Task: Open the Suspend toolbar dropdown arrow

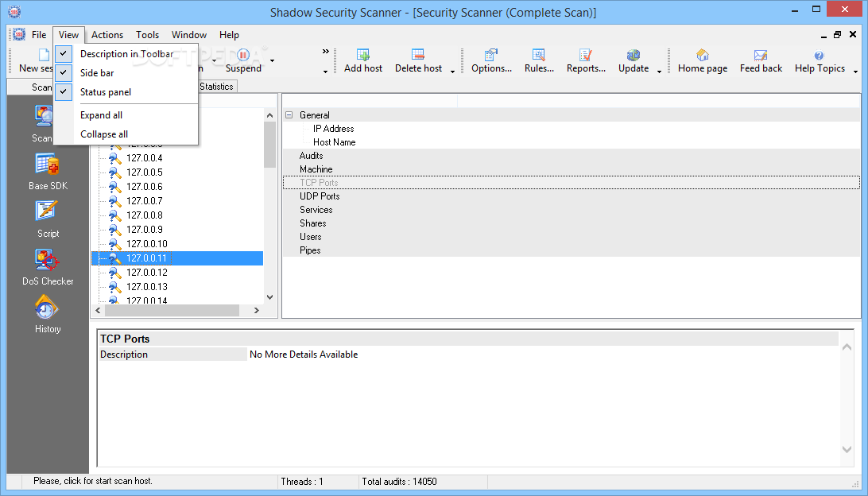Action: point(272,60)
